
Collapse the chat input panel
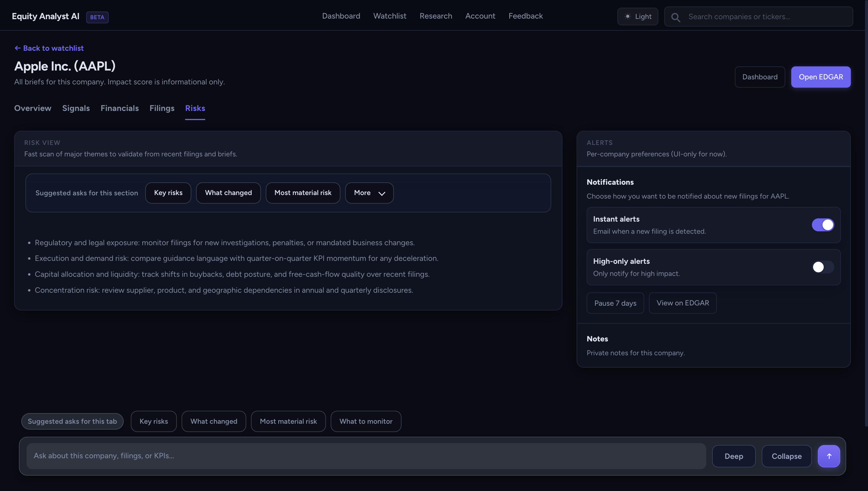pyautogui.click(x=786, y=456)
